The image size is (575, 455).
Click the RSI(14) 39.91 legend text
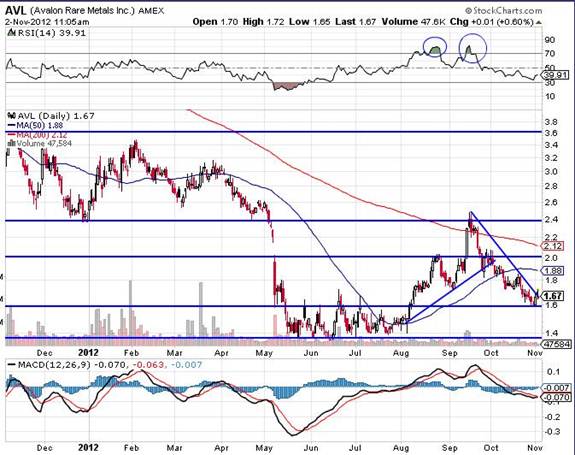pos(52,33)
